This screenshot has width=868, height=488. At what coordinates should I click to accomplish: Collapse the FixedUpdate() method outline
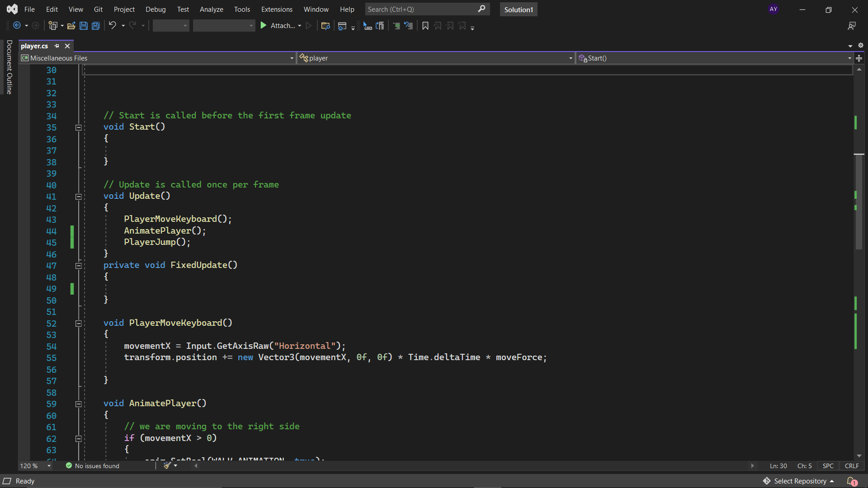(78, 266)
